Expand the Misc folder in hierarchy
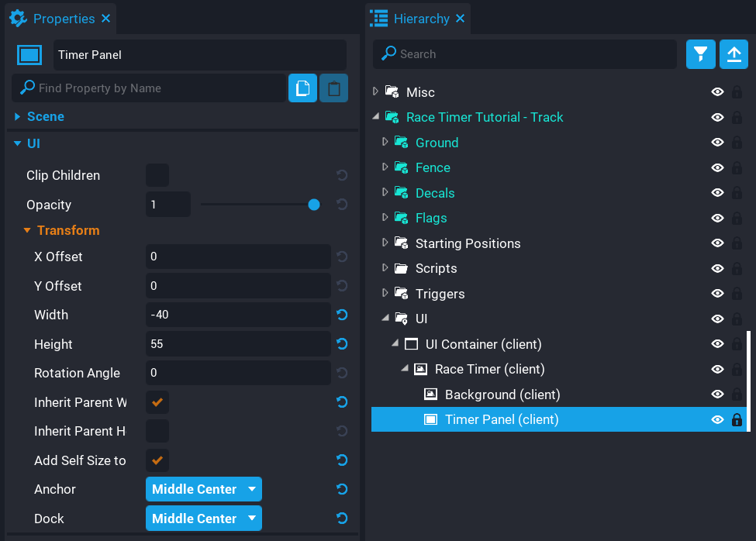Viewport: 756px width, 541px height. [376, 91]
